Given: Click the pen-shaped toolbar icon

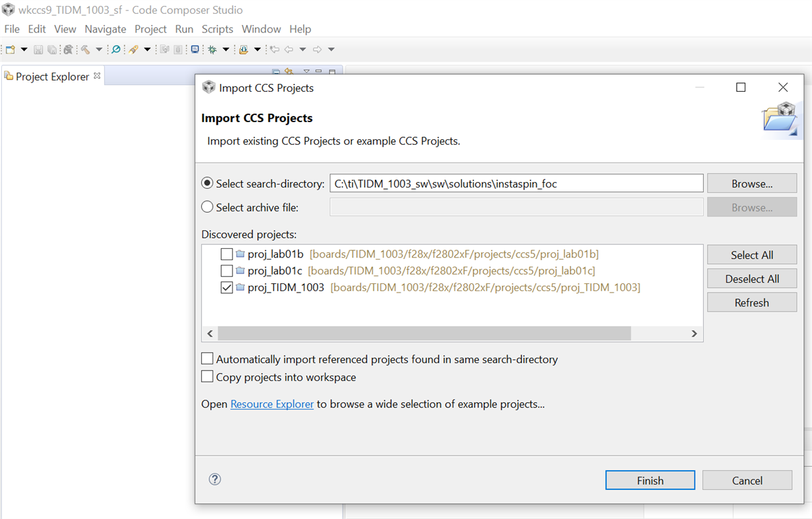Looking at the screenshot, I should click(x=133, y=50).
